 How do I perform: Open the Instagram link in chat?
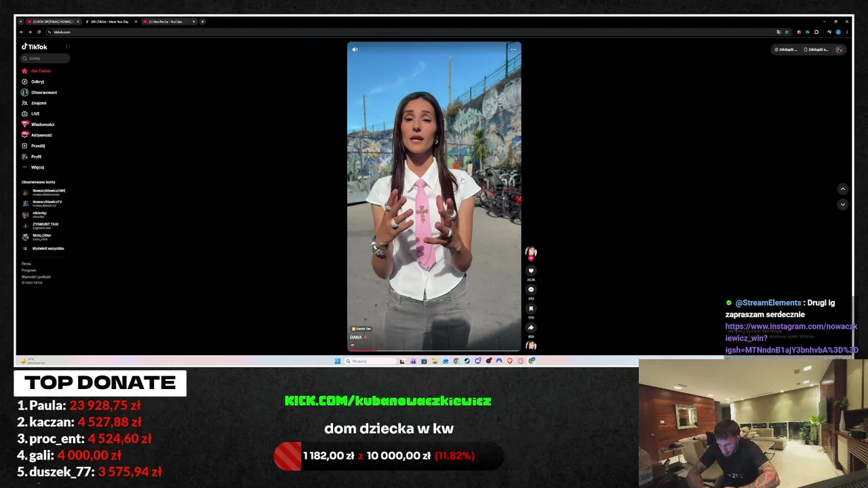click(791, 338)
